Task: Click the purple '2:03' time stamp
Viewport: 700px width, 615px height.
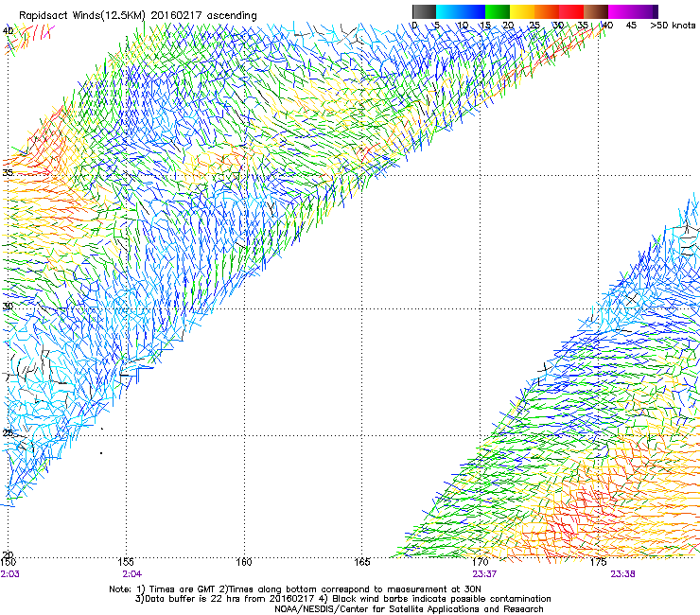Action: [9, 574]
